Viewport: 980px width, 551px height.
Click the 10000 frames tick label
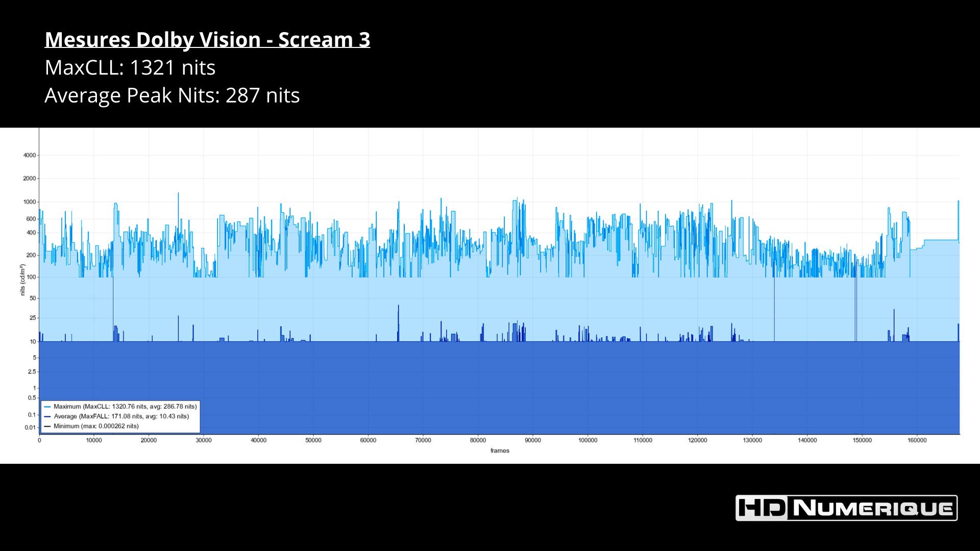click(94, 440)
